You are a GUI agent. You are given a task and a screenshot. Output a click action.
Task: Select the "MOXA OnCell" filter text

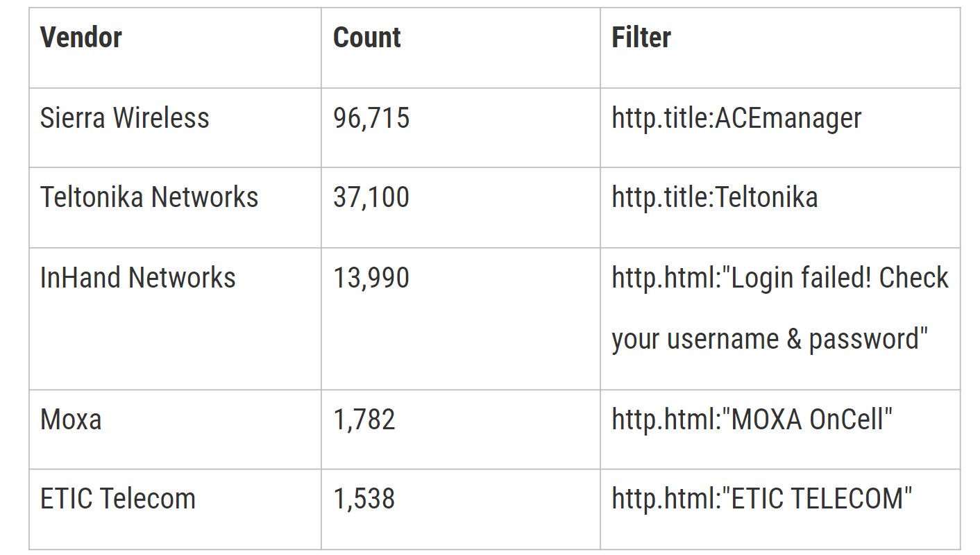pyautogui.click(x=752, y=420)
